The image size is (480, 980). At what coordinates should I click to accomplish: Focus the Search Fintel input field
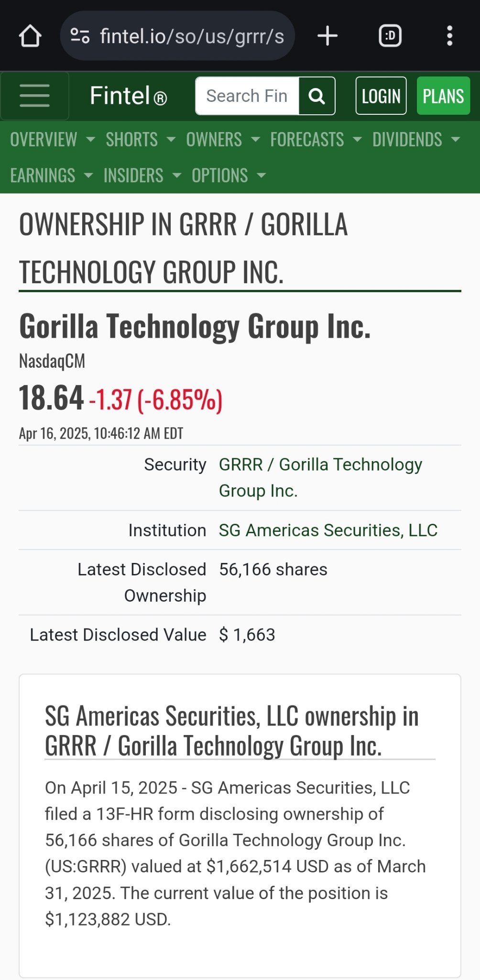(x=247, y=96)
